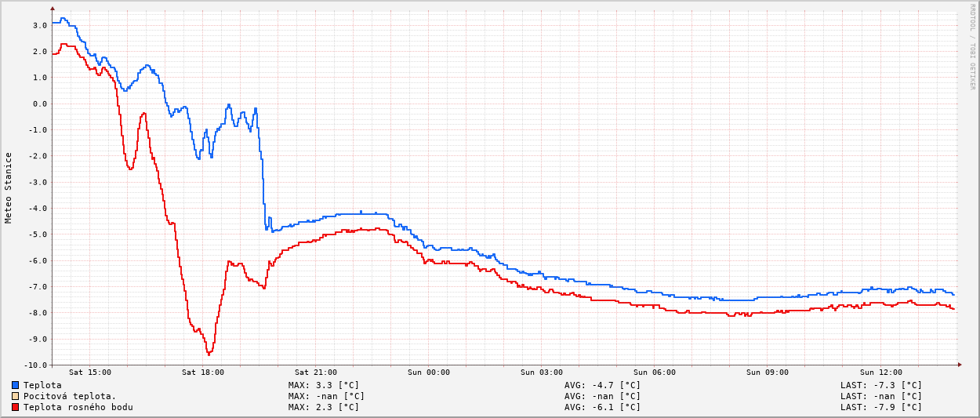Click the Sun 00:00 time axis label

(x=429, y=373)
